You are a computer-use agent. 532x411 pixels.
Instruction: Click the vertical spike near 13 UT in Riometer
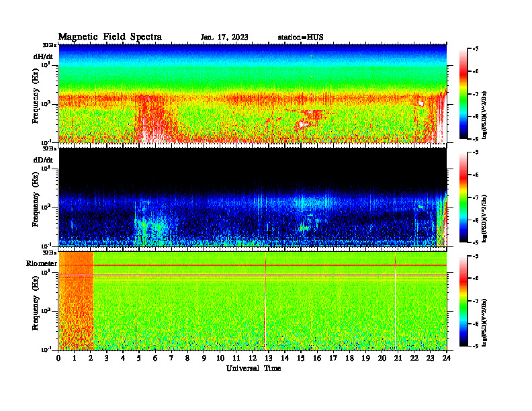click(265, 301)
